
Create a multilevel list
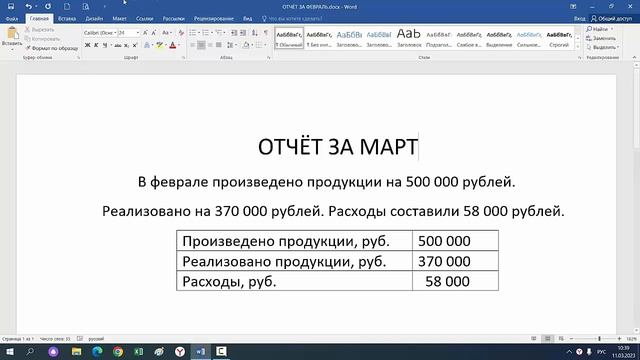click(x=219, y=33)
